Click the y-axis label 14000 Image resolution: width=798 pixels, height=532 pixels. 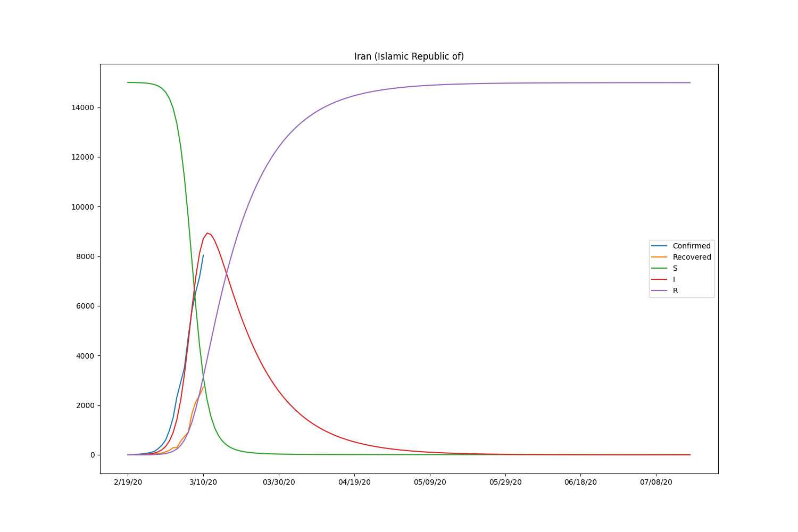84,108
